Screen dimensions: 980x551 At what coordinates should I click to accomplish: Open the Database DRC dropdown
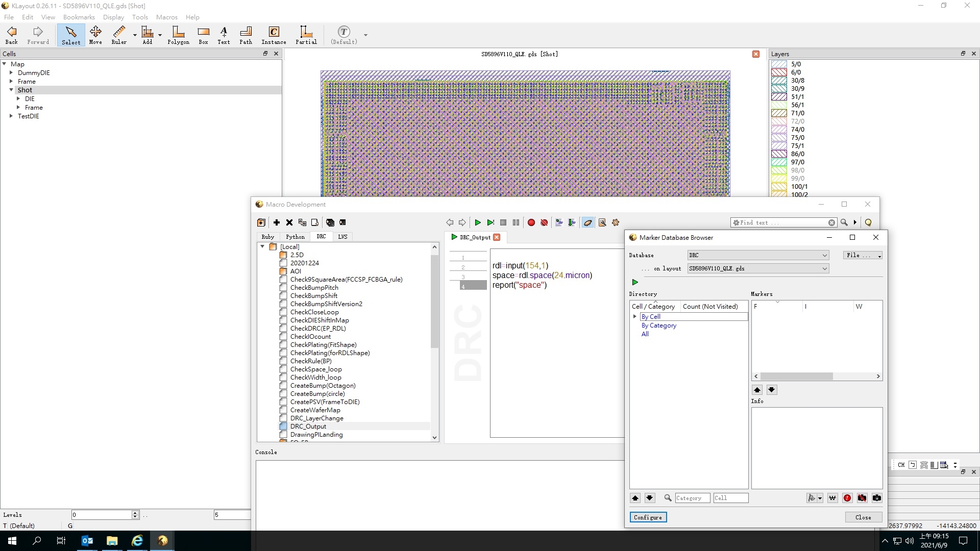point(757,255)
